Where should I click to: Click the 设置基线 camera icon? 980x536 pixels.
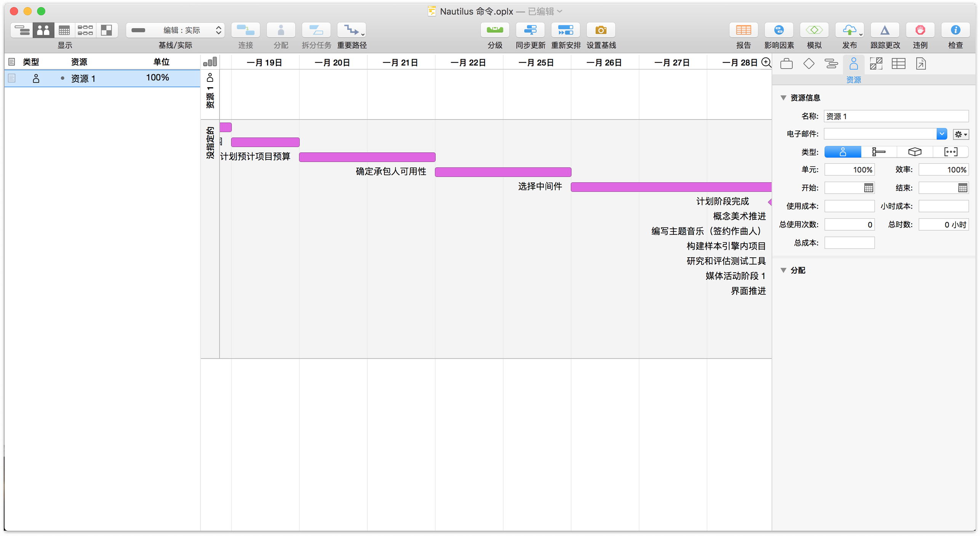[601, 30]
